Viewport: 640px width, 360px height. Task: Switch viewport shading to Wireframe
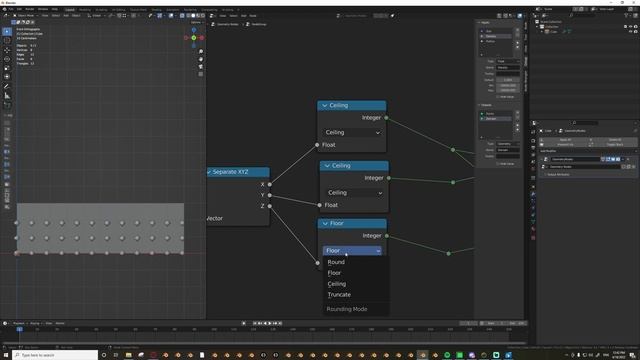(x=188, y=16)
